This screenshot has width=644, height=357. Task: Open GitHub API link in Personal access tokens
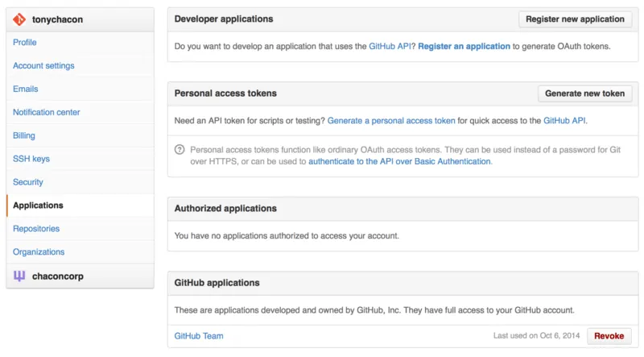[x=564, y=121]
